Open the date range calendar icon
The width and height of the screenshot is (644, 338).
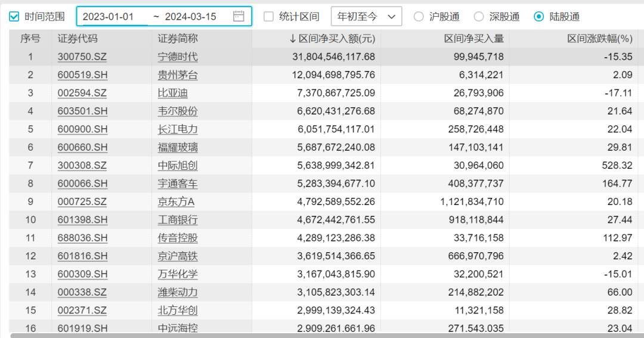[x=238, y=17]
